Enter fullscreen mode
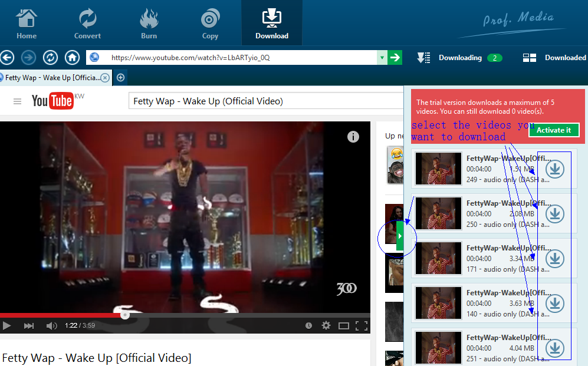The image size is (588, 366). [x=362, y=325]
